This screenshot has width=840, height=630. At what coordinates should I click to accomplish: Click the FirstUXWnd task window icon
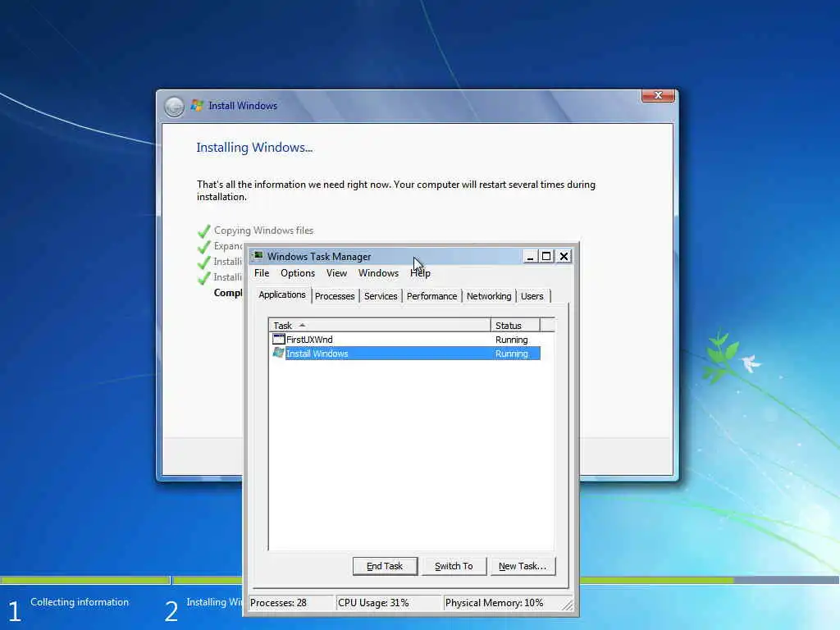pyautogui.click(x=279, y=339)
